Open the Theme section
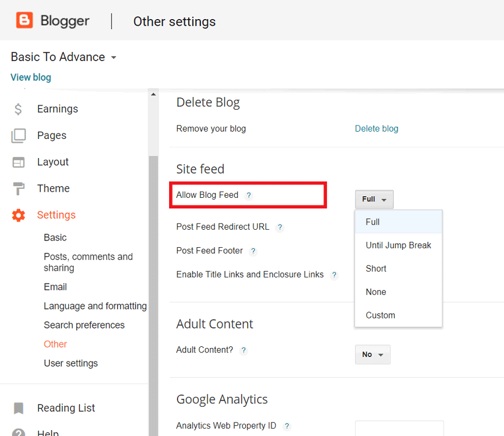This screenshot has height=436, width=504. coord(53,188)
